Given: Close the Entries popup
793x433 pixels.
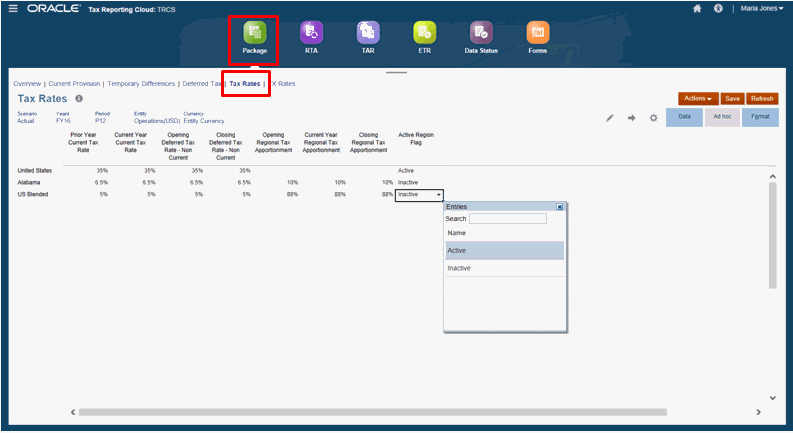Looking at the screenshot, I should (x=559, y=207).
